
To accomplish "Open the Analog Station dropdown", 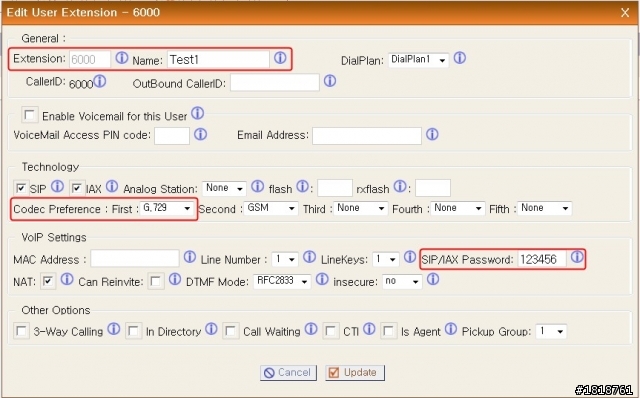I will [224, 188].
